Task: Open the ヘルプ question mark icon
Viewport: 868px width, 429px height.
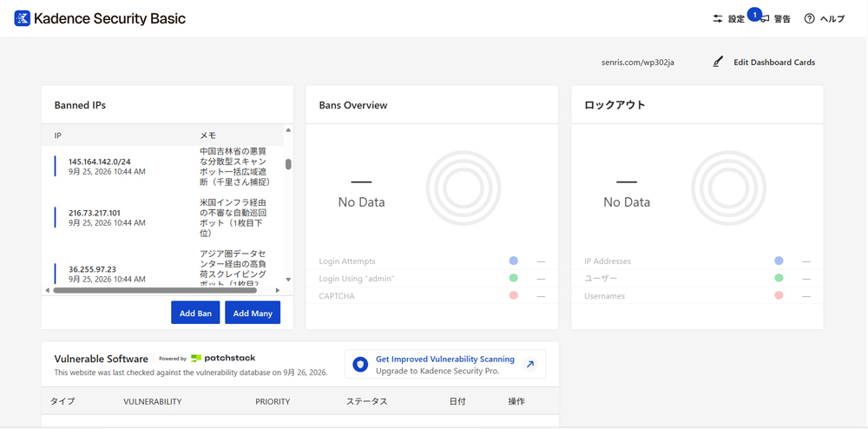Action: 809,19
